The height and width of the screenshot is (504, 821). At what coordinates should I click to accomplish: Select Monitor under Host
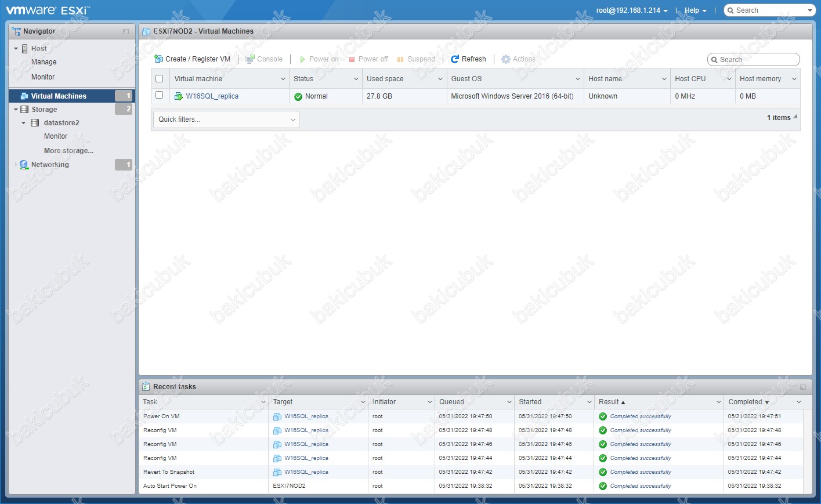pos(43,77)
